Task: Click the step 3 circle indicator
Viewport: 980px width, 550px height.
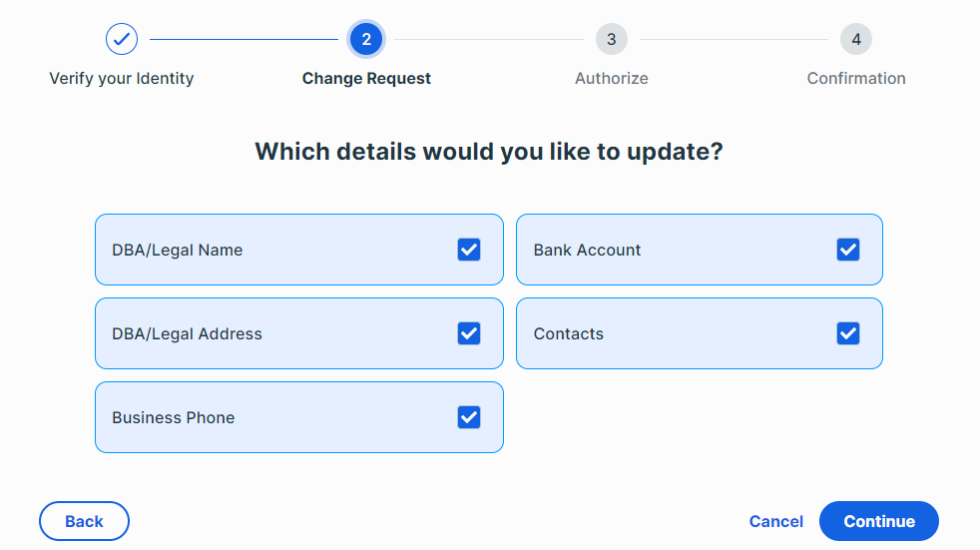Action: [x=612, y=40]
